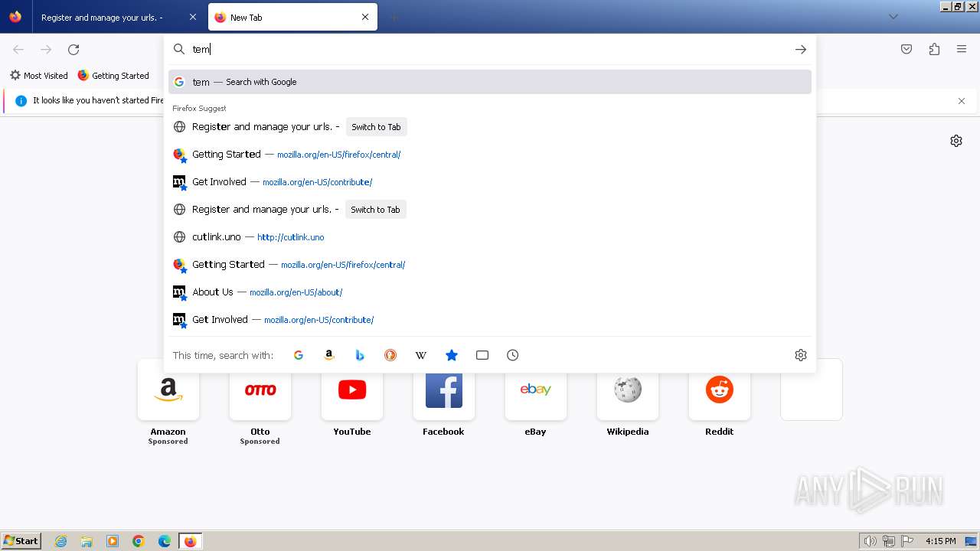Close the New Tab tab

pos(365,17)
